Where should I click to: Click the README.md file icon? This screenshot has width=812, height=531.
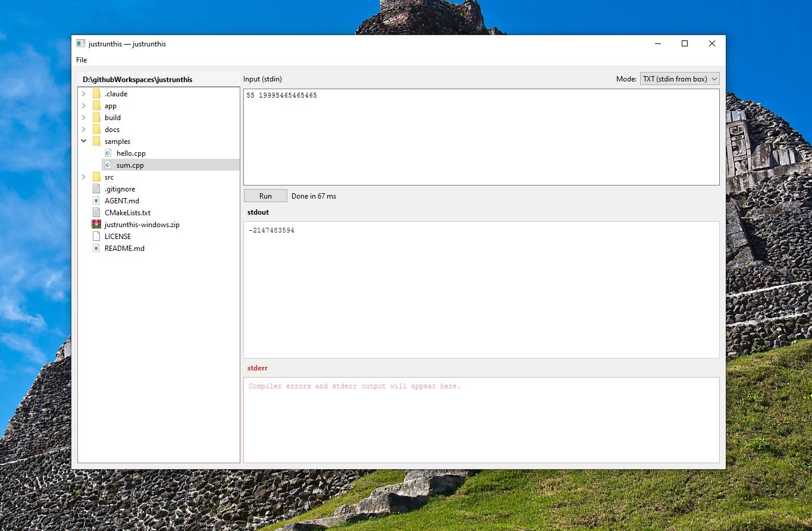coord(96,249)
